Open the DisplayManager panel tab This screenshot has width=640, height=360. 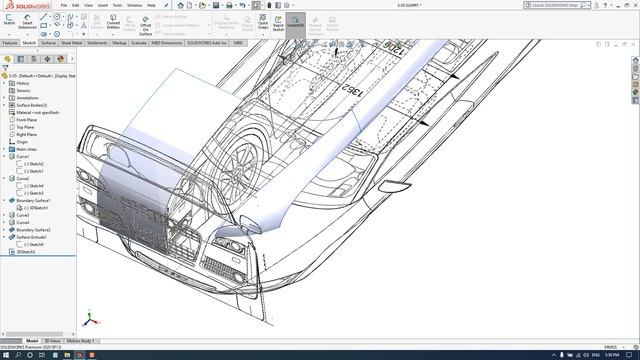coord(61,59)
